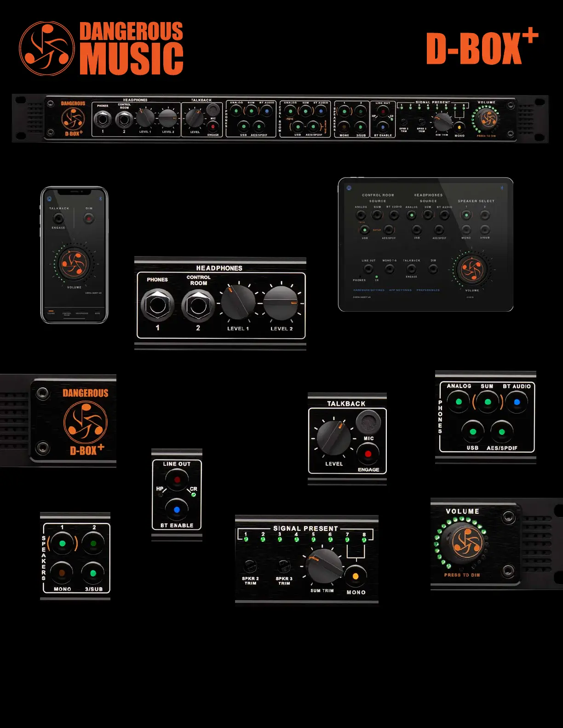Tap the Bluetooth icon on the tablet app

pyautogui.click(x=502, y=188)
